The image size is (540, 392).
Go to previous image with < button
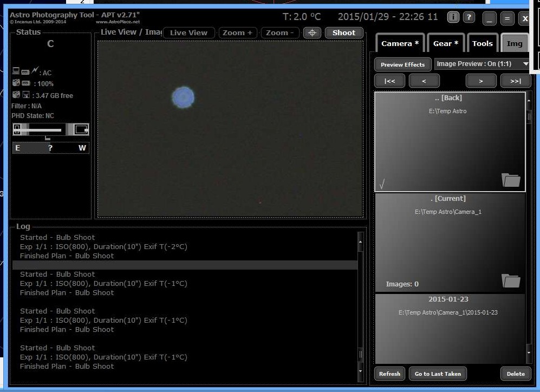tap(424, 81)
